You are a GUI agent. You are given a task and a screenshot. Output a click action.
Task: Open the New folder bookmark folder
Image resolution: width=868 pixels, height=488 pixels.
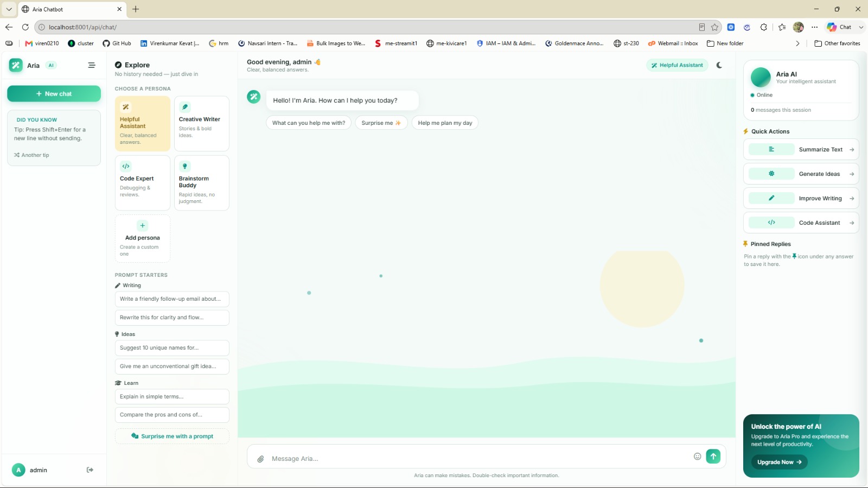pyautogui.click(x=725, y=43)
